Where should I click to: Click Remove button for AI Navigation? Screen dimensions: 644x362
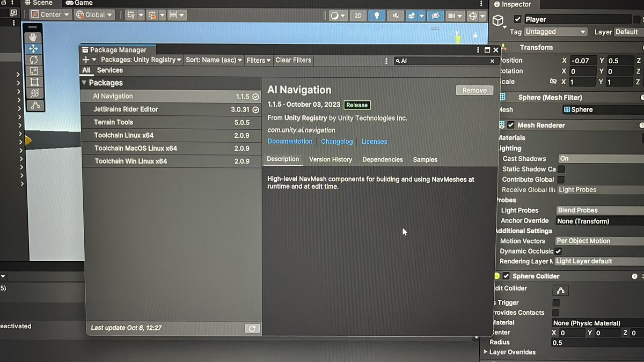(474, 90)
